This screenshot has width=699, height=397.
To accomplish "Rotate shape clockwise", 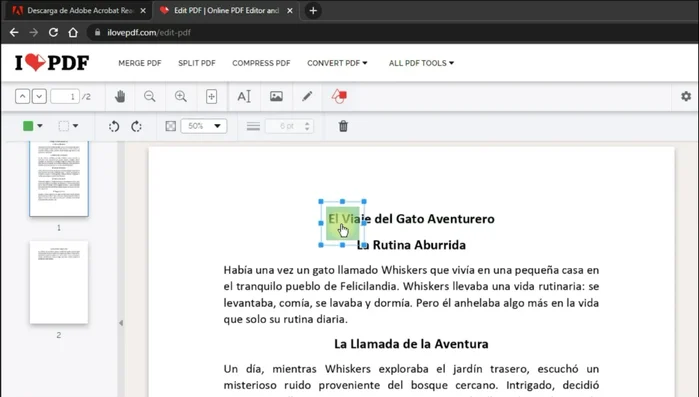I will [x=136, y=127].
